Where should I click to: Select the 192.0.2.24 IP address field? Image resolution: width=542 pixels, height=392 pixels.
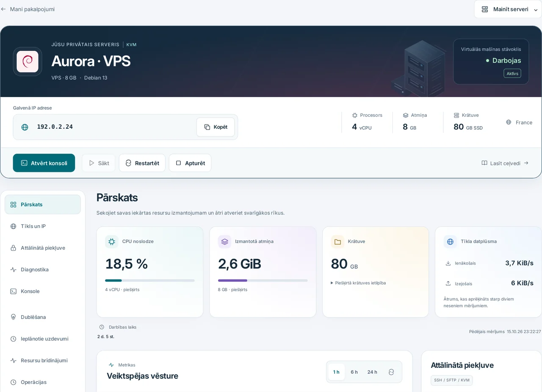[125, 127]
